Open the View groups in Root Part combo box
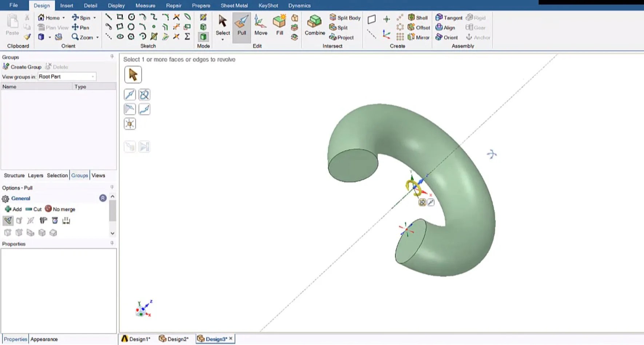The image size is (644, 345). pos(67,76)
